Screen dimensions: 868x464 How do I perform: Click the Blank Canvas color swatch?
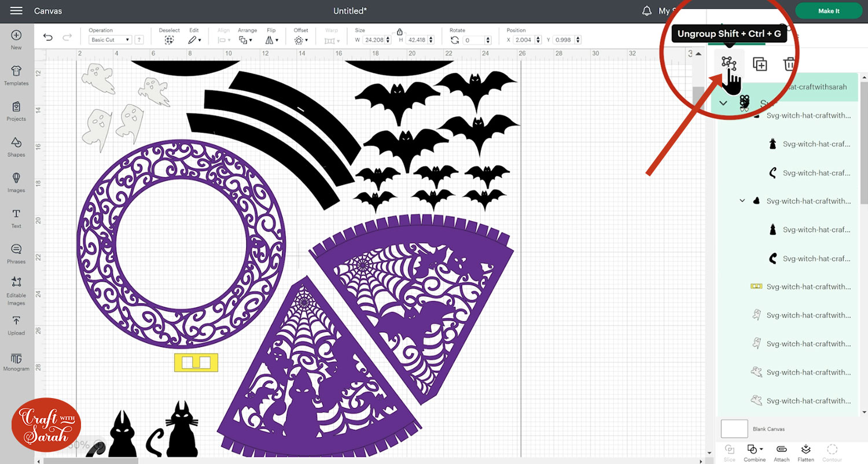(x=734, y=429)
